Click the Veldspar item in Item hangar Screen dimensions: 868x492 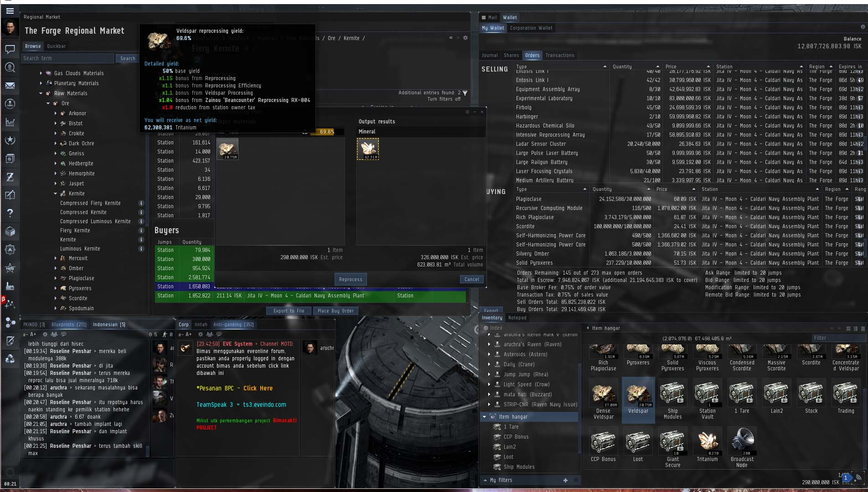(x=638, y=400)
